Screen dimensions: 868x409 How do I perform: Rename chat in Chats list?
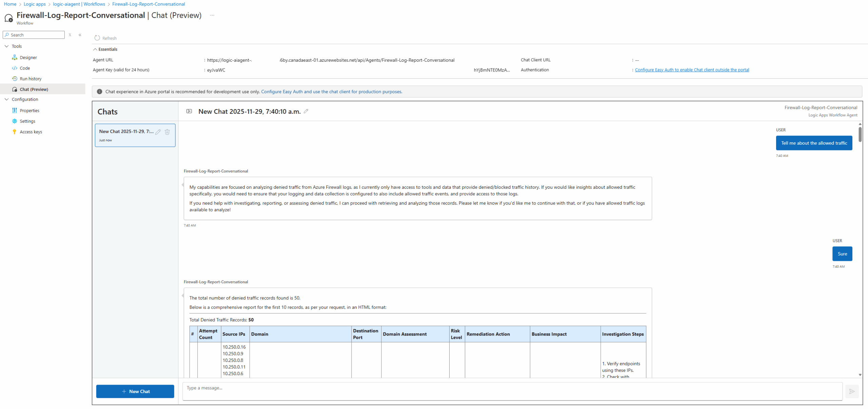[158, 132]
